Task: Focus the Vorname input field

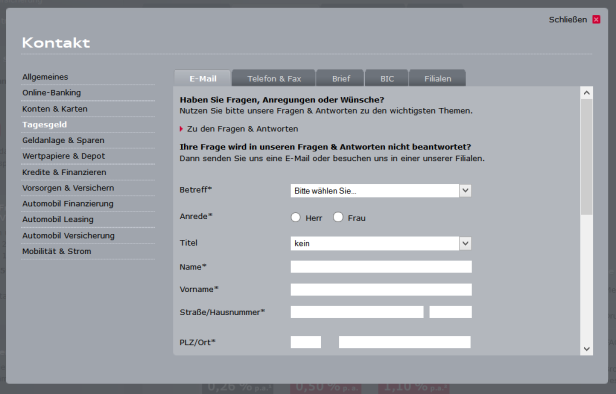Action: click(381, 290)
